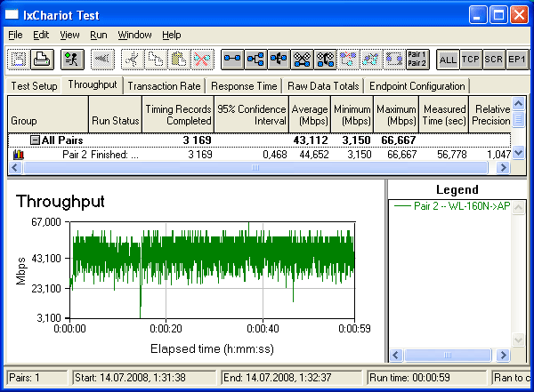Switch to the Endpoint Configuration tab
This screenshot has height=392, width=534.
(417, 86)
